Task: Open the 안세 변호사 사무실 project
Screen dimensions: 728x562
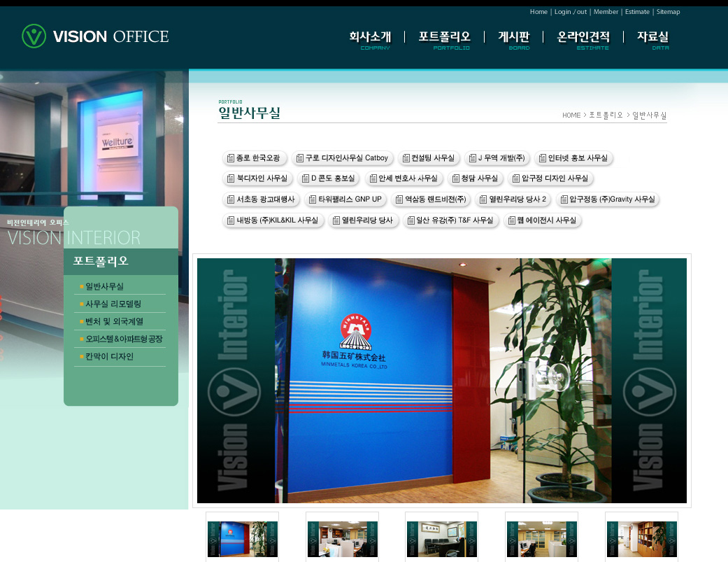Action: click(404, 178)
